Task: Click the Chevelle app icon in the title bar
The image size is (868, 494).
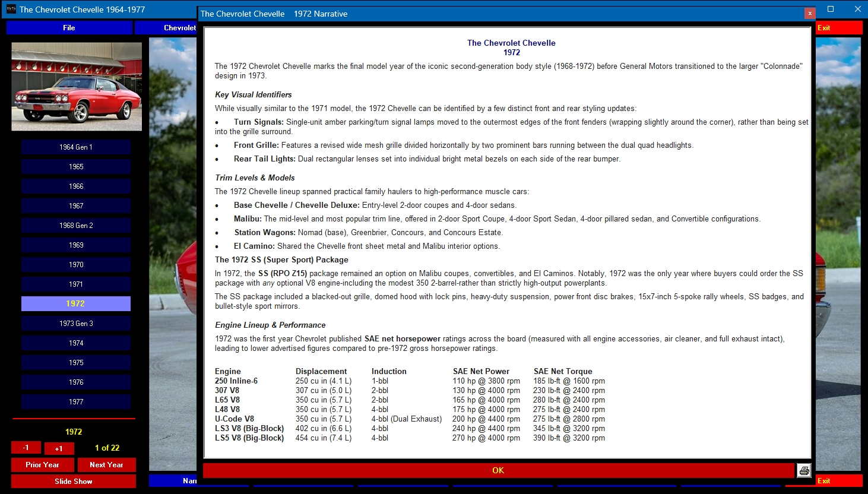Action: click(11, 9)
